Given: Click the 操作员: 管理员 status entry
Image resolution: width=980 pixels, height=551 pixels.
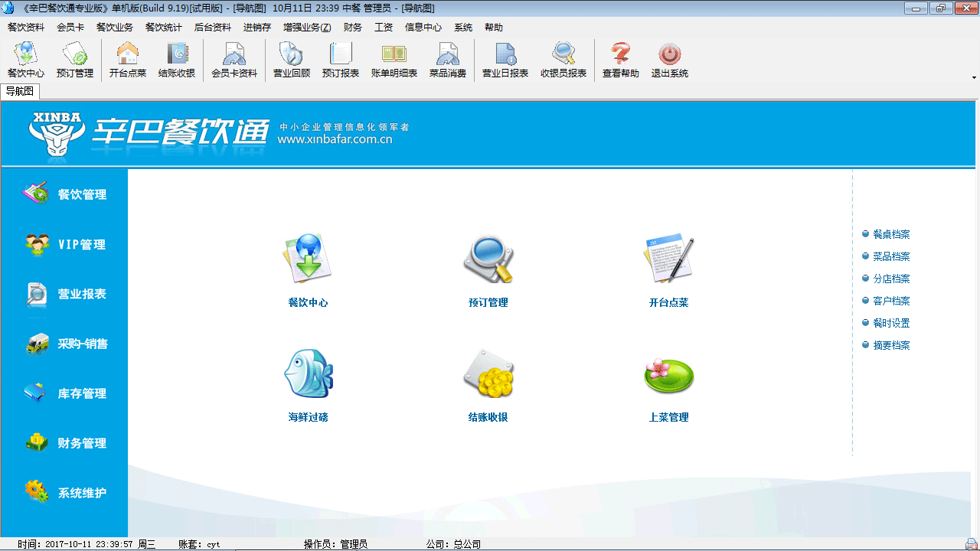Looking at the screenshot, I should (x=335, y=544).
